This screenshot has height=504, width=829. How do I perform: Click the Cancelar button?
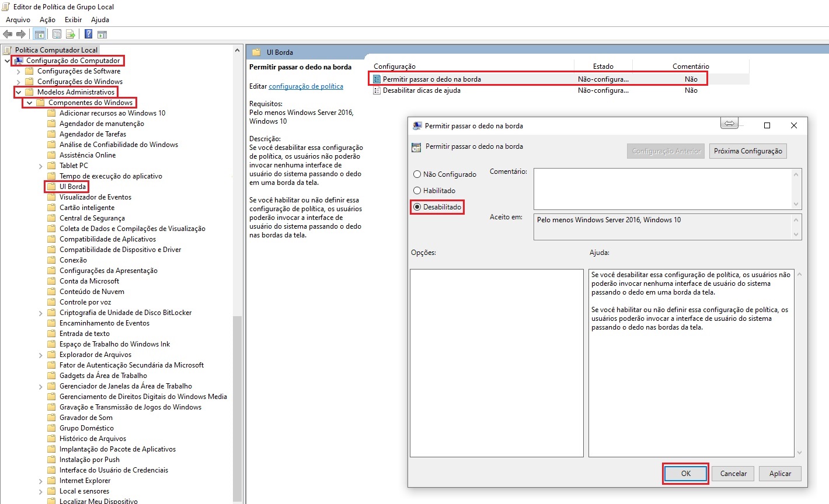[x=733, y=474]
